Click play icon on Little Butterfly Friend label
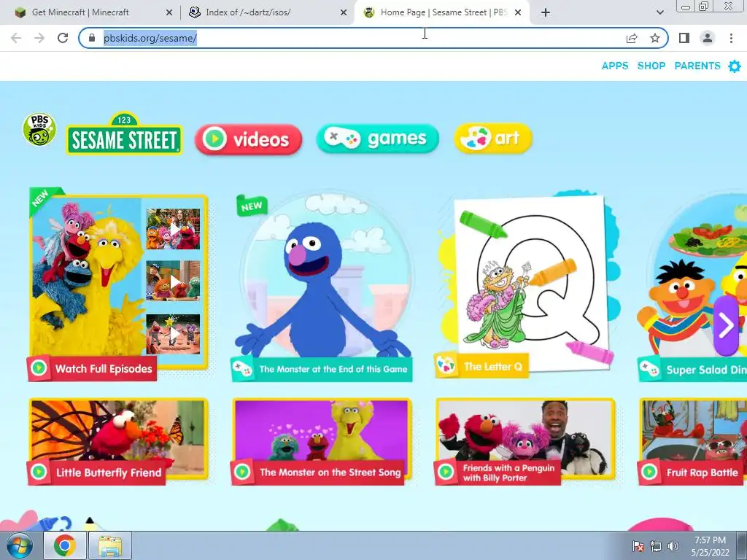The image size is (747, 560). pos(39,472)
